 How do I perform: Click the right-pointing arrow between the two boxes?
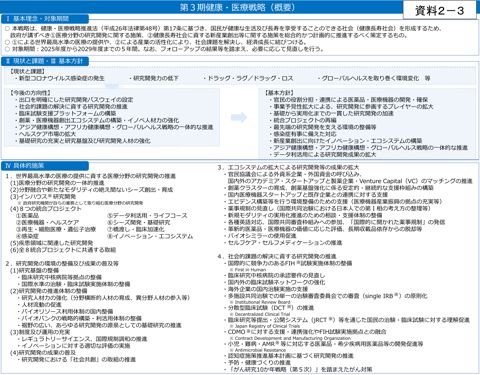pos(239,117)
